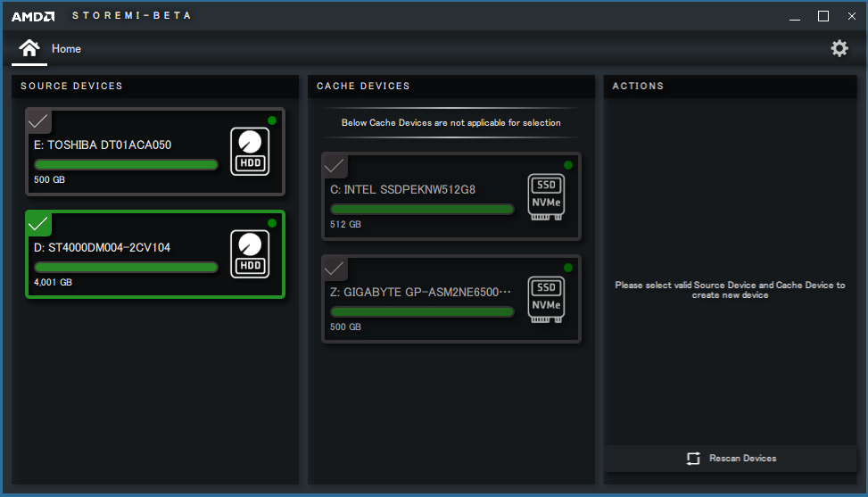Image resolution: width=868 pixels, height=497 pixels.
Task: Click the Z: GIGABYTE capacity bar
Action: coord(422,312)
